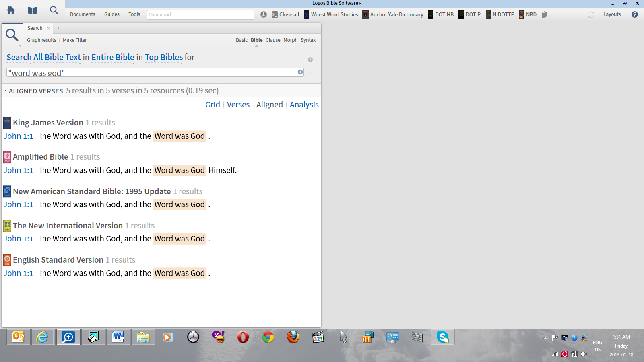The width and height of the screenshot is (644, 362).
Task: Open the Documents menu
Action: click(x=83, y=14)
